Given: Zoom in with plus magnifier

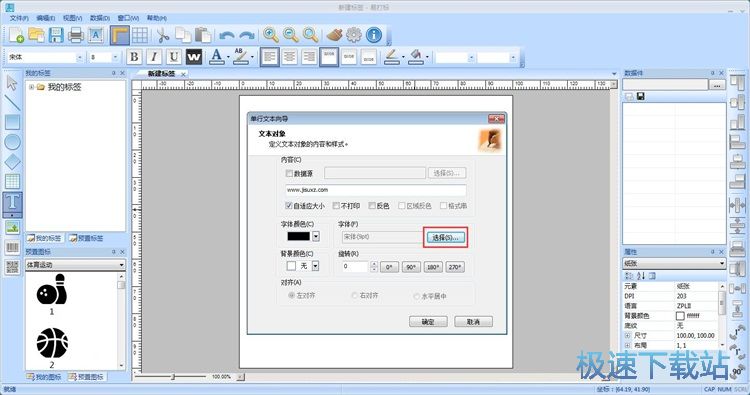Looking at the screenshot, I should coord(271,35).
